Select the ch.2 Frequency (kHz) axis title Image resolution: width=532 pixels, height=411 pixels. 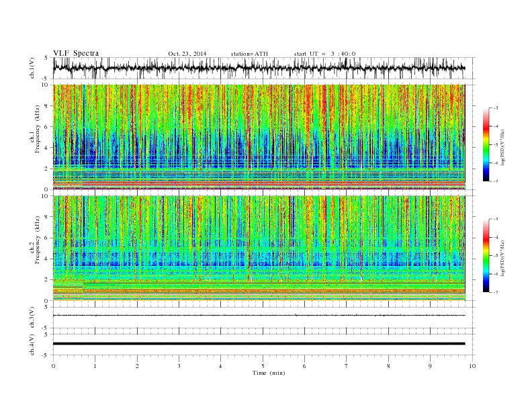[35, 239]
